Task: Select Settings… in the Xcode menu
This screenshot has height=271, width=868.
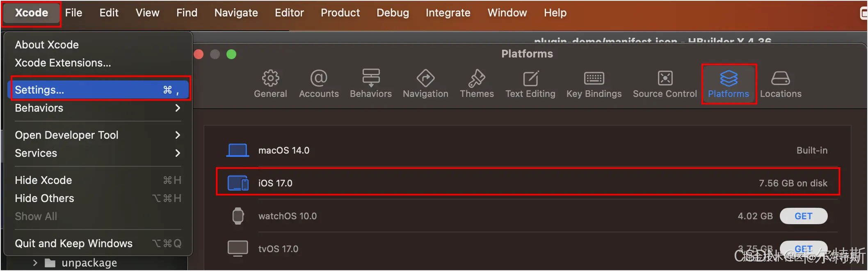Action: (x=98, y=90)
